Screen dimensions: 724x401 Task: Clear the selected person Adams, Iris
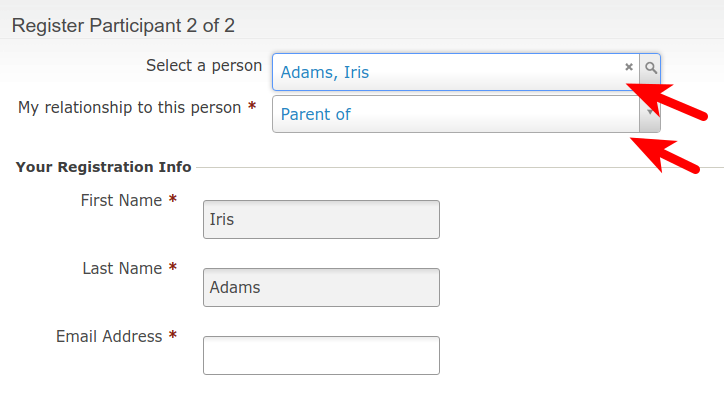click(x=628, y=67)
